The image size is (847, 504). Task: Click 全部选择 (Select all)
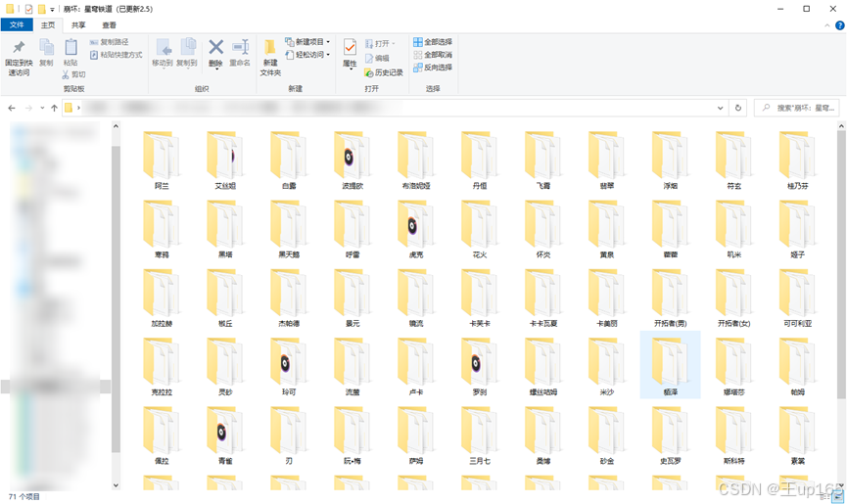coord(433,42)
